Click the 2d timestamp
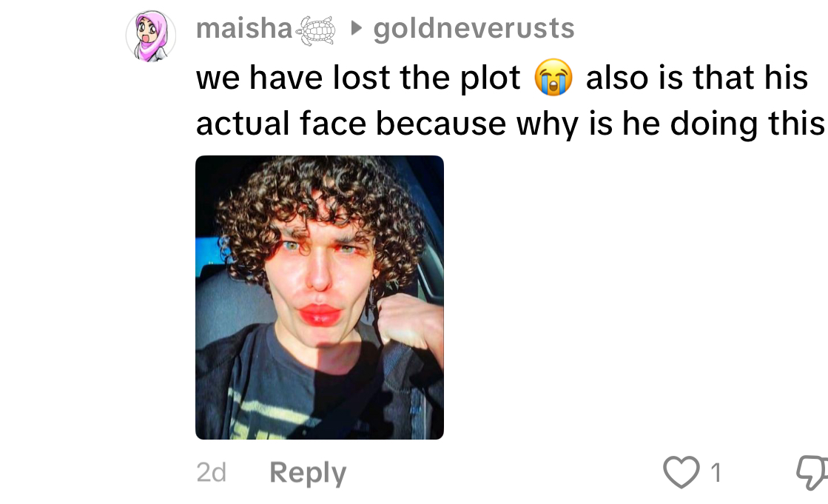The height and width of the screenshot is (504, 828). tap(211, 472)
